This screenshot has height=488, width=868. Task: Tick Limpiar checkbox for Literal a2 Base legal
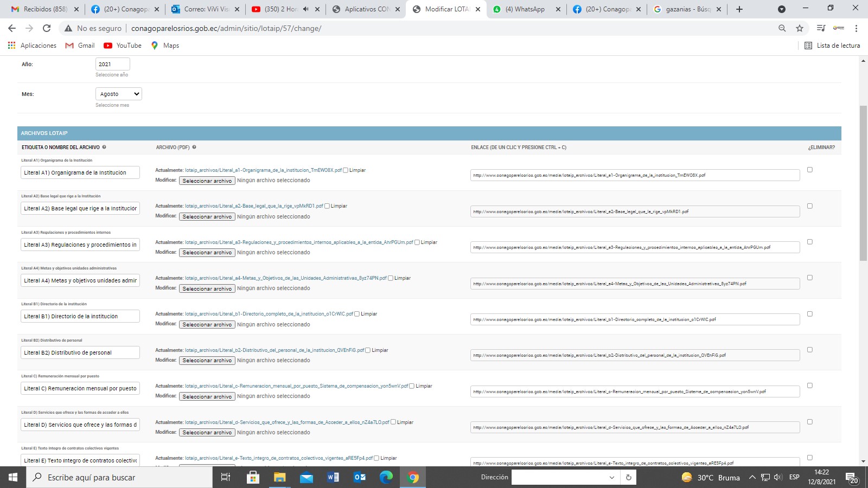click(327, 206)
